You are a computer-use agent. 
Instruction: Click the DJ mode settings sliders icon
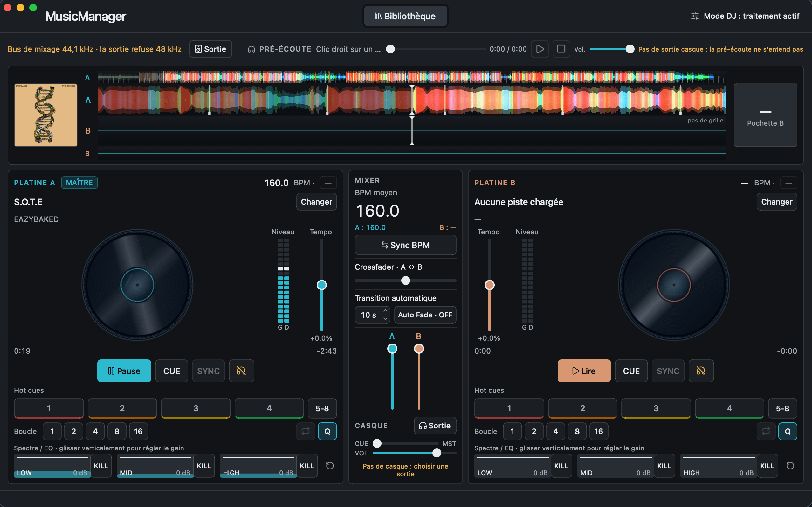point(695,16)
